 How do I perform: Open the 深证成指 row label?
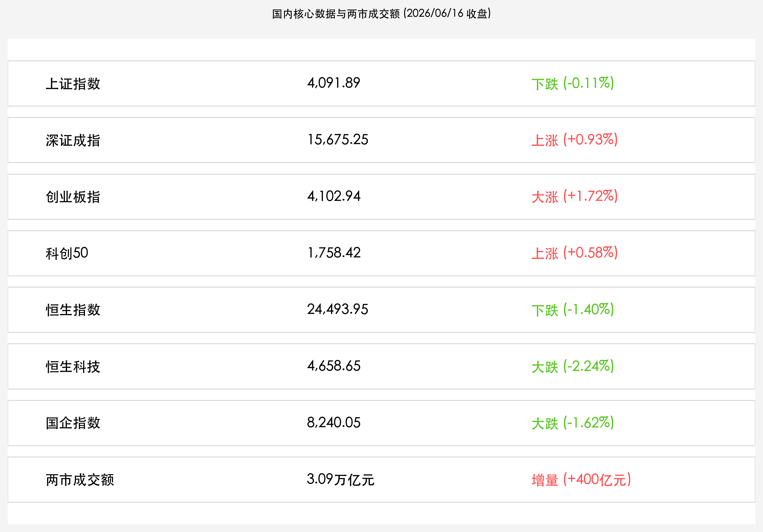coord(73,140)
